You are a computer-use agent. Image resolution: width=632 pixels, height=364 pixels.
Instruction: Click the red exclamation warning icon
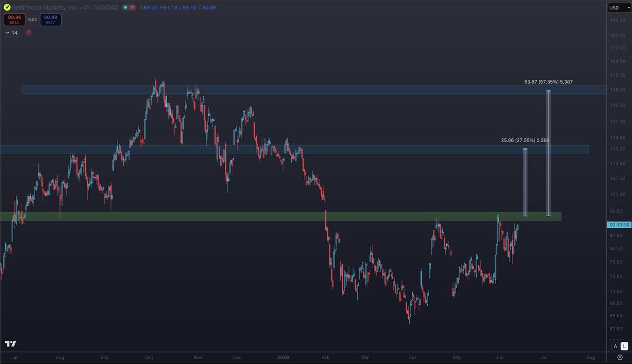click(x=28, y=33)
